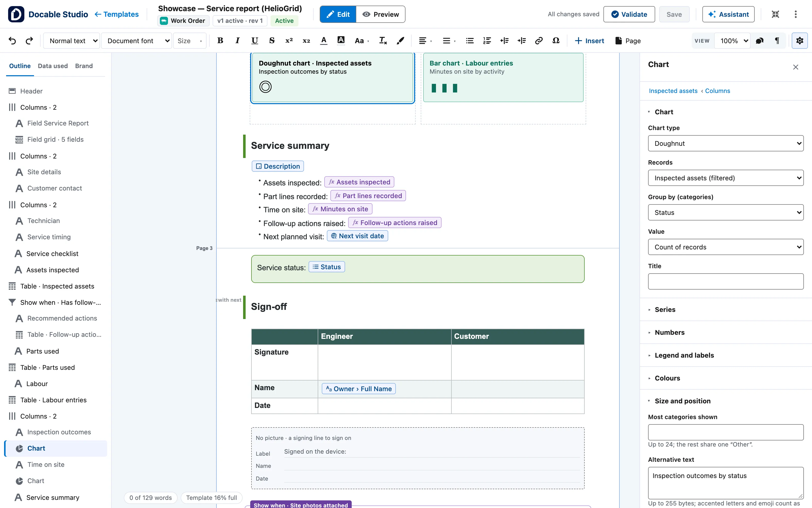Image resolution: width=812 pixels, height=508 pixels.
Task: Open the text alignment dropdown
Action: 425,41
